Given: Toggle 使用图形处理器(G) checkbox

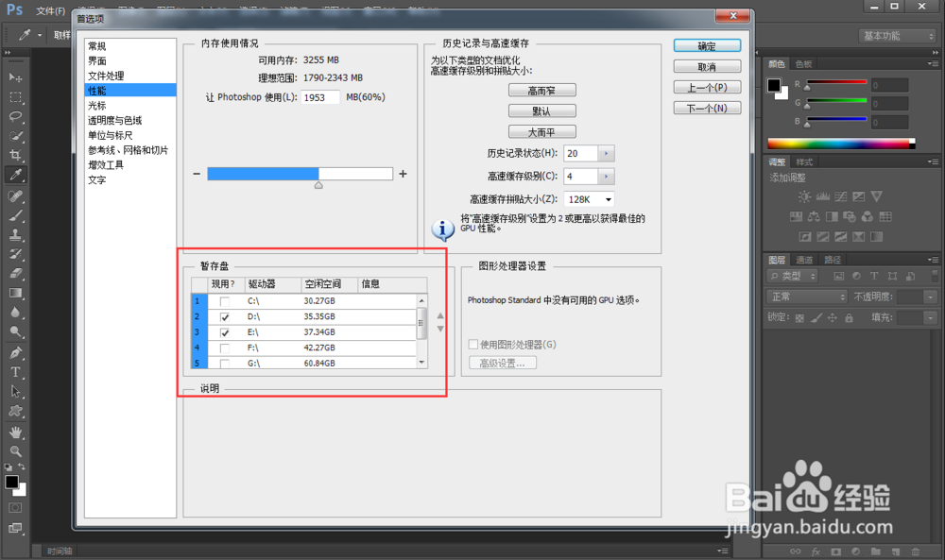Looking at the screenshot, I should tap(473, 345).
